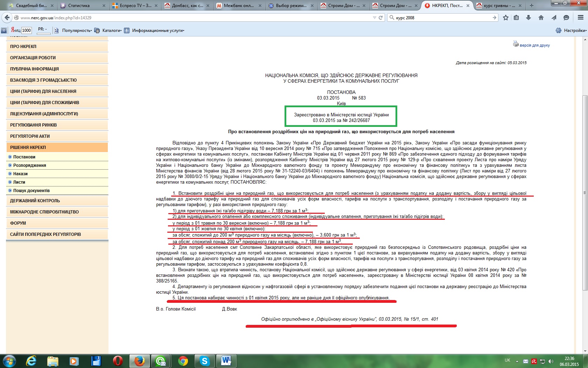Open Skype from taskbar
The width and height of the screenshot is (588, 368).
click(204, 361)
